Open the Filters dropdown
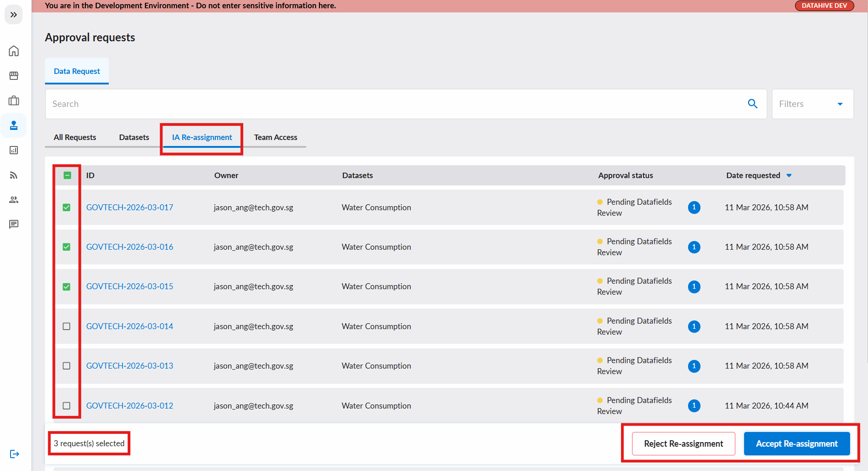 (x=812, y=104)
